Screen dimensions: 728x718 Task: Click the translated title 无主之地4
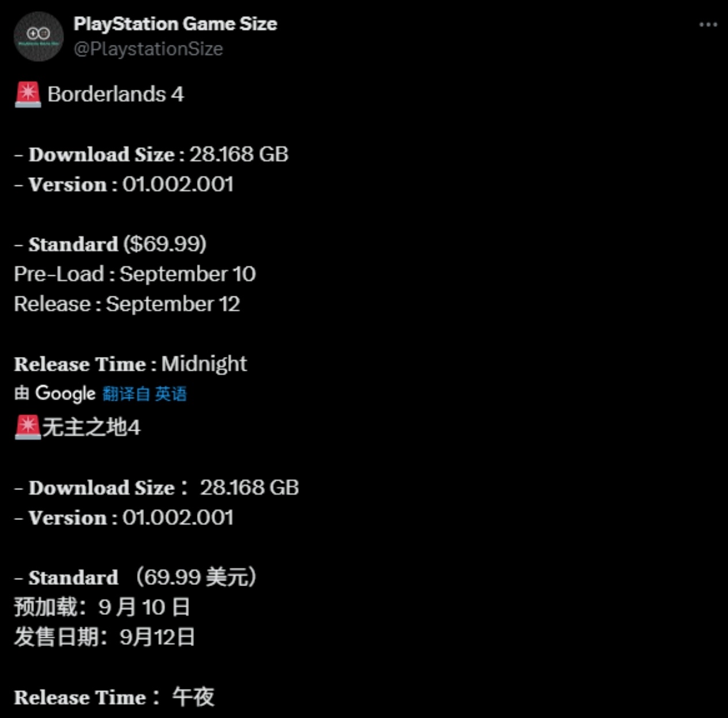pos(91,428)
